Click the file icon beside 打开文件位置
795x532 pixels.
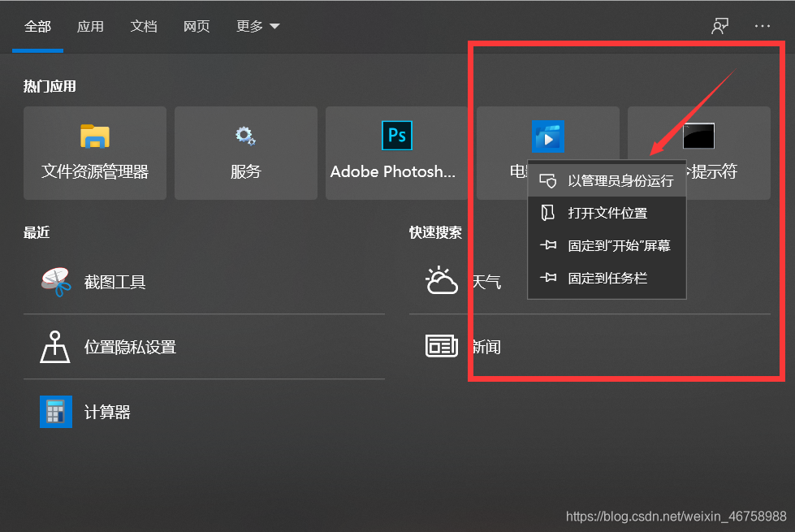pos(547,213)
